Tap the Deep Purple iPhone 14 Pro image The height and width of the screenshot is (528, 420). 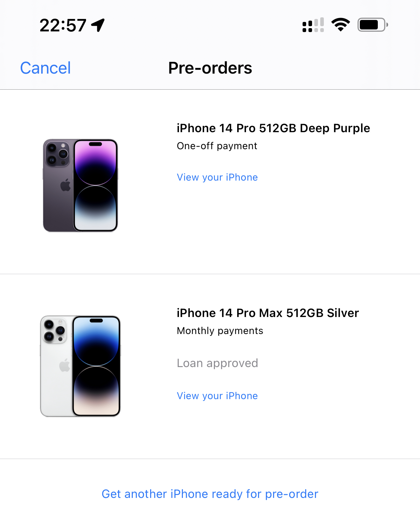80,185
